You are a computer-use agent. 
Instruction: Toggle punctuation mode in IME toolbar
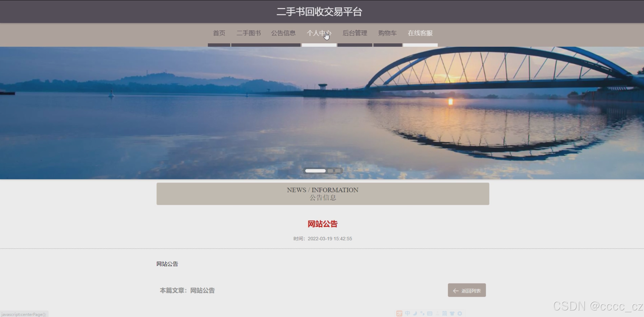[422, 313]
